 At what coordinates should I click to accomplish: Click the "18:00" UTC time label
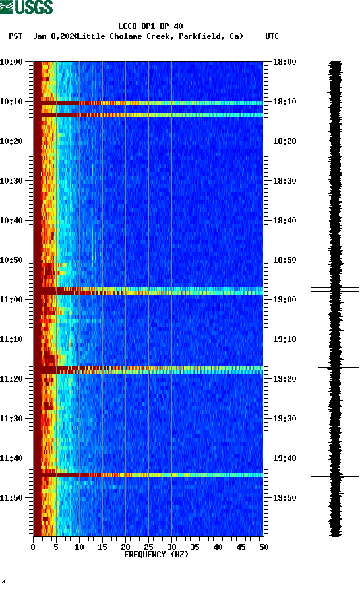[x=285, y=61]
